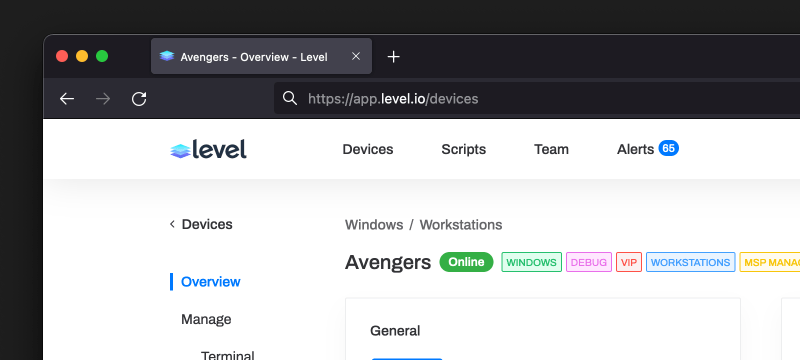This screenshot has height=360, width=800.
Task: Click the Level favicon on the browser tab
Action: coord(167,56)
